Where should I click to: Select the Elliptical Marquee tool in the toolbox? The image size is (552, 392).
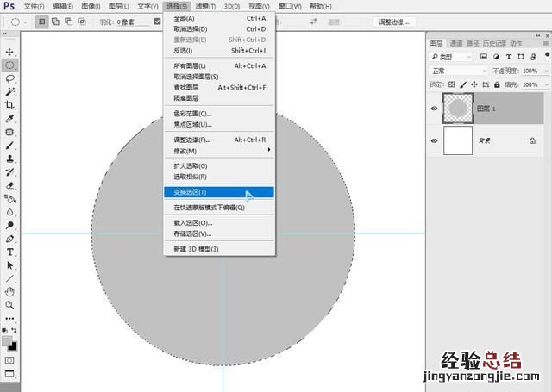[x=9, y=65]
